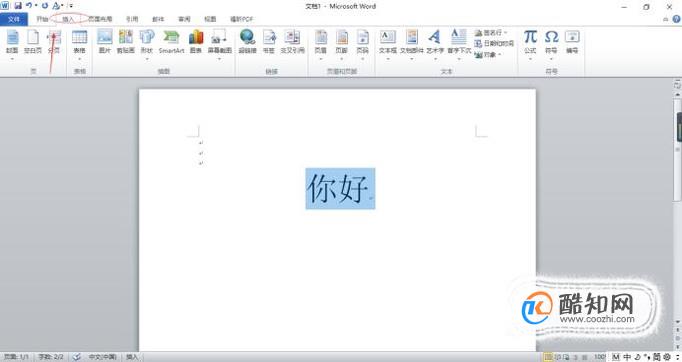The width and height of the screenshot is (682, 362).
Task: Insert a Page Break (分页)
Action: 54,42
